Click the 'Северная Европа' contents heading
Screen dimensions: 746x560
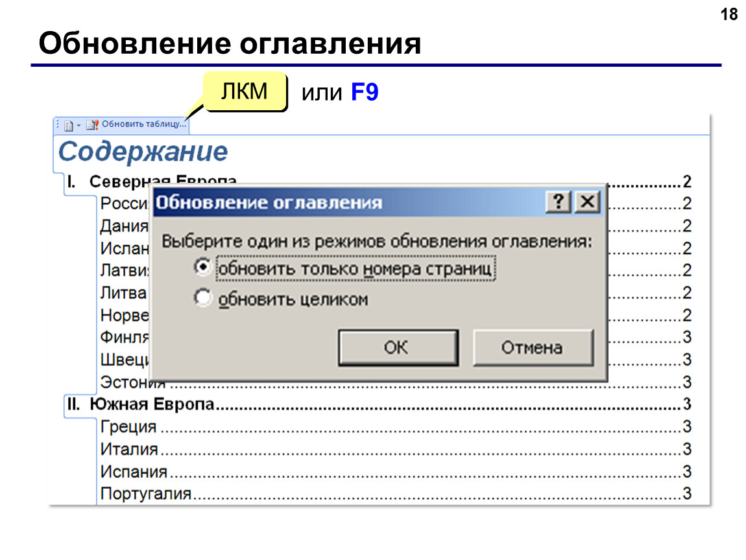[163, 181]
